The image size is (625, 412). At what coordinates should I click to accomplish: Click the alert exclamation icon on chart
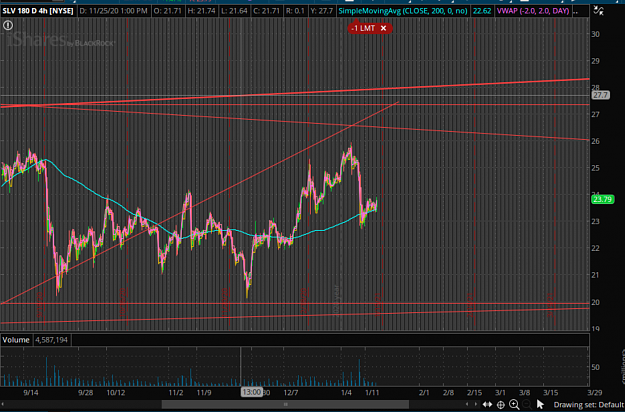coord(8,26)
